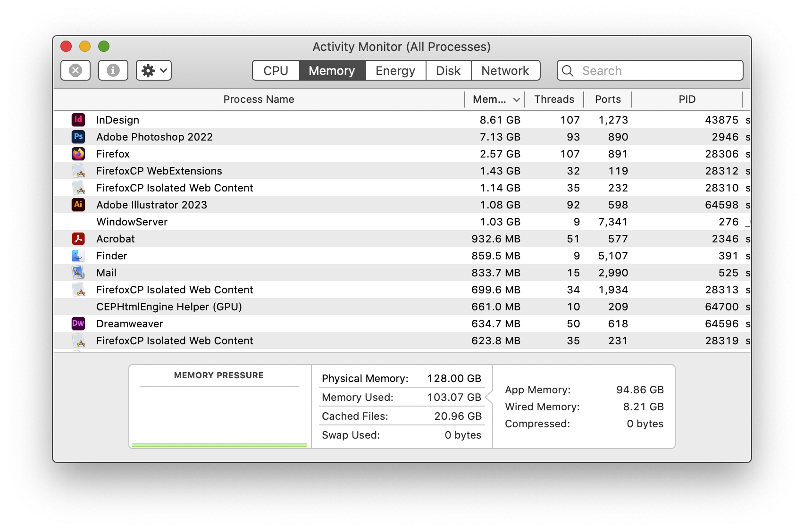804x532 pixels.
Task: Click the Swap Used 0 bytes value
Action: coord(463,435)
